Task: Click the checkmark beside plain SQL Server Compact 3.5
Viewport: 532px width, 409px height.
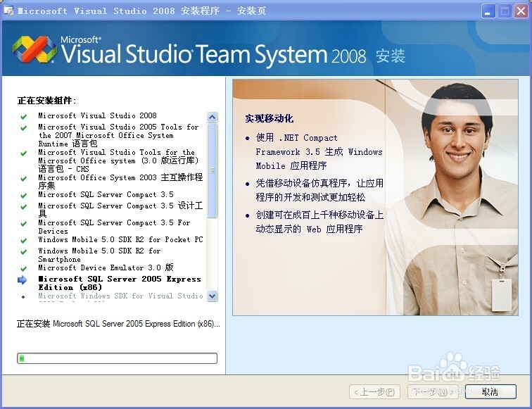Action: [x=24, y=196]
